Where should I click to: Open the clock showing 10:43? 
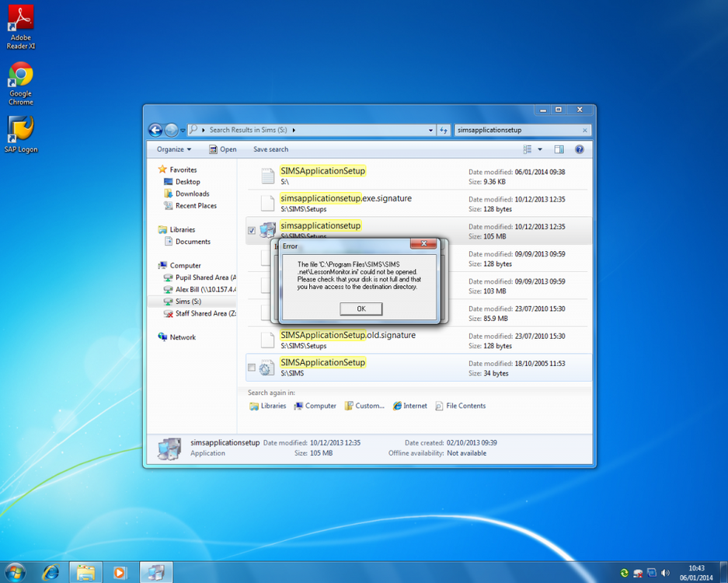point(696,573)
